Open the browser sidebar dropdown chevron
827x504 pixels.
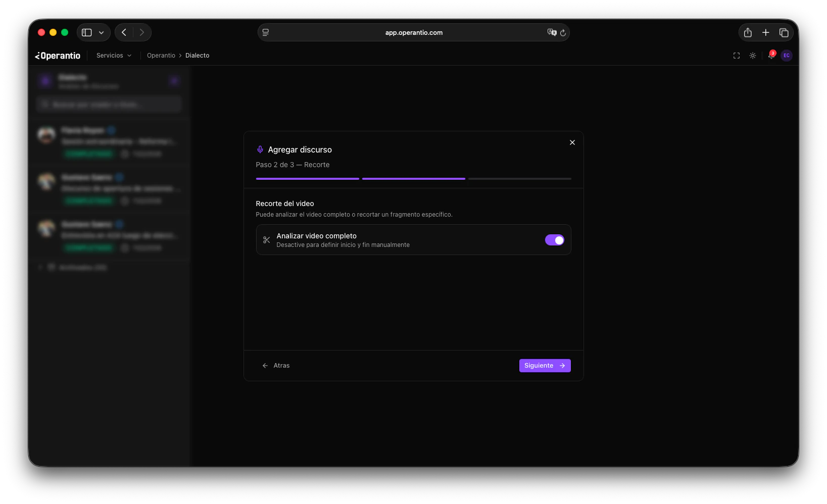click(x=101, y=32)
